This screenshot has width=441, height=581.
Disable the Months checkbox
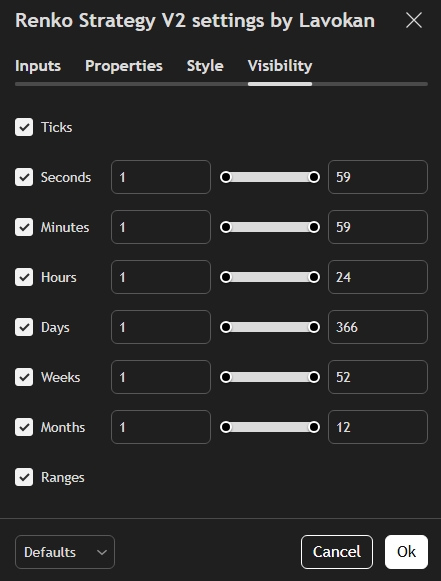point(24,427)
